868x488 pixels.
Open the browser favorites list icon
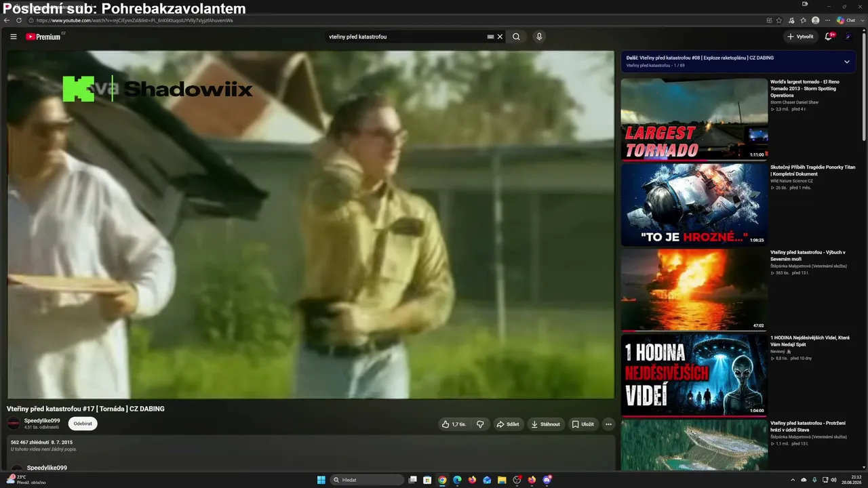coord(804,20)
